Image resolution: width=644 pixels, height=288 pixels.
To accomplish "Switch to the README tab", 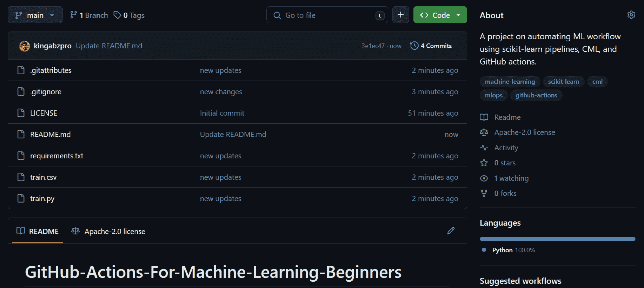I will (x=38, y=231).
